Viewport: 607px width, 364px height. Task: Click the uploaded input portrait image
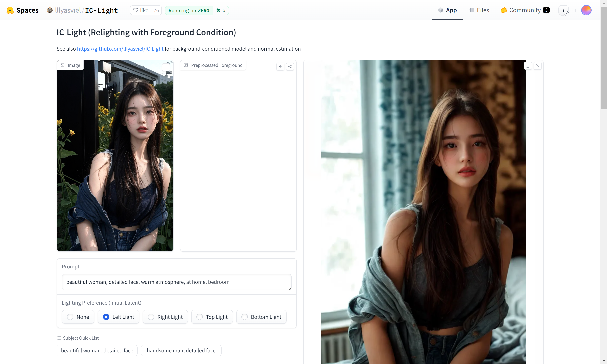pyautogui.click(x=115, y=156)
